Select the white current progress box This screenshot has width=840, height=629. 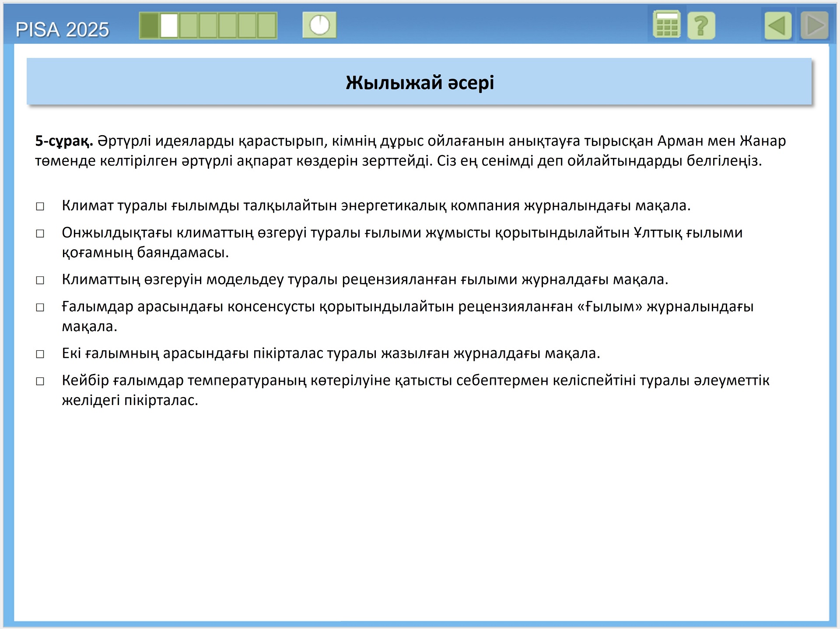[x=169, y=26]
